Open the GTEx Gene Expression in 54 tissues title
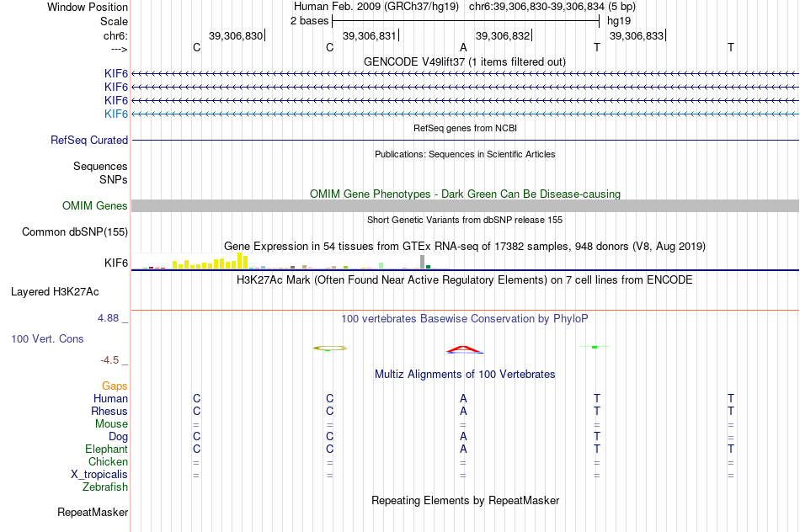This screenshot has height=532, width=800. coord(464,247)
